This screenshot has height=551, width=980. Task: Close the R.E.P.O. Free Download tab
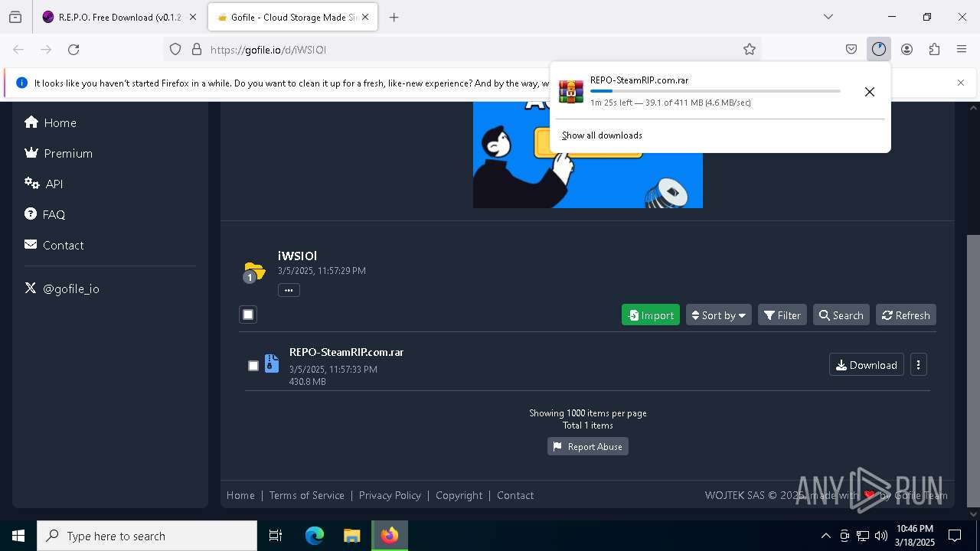[193, 17]
